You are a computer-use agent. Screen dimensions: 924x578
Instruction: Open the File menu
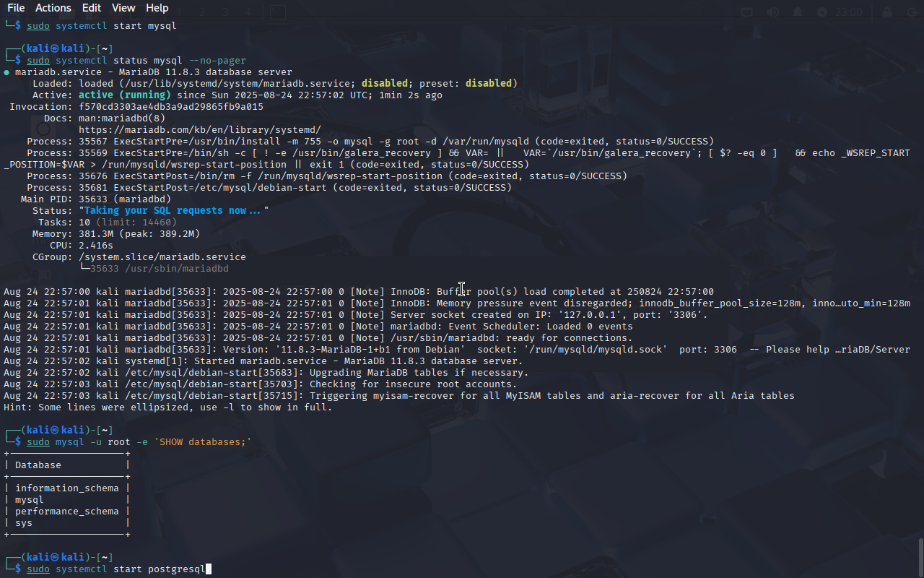[16, 8]
